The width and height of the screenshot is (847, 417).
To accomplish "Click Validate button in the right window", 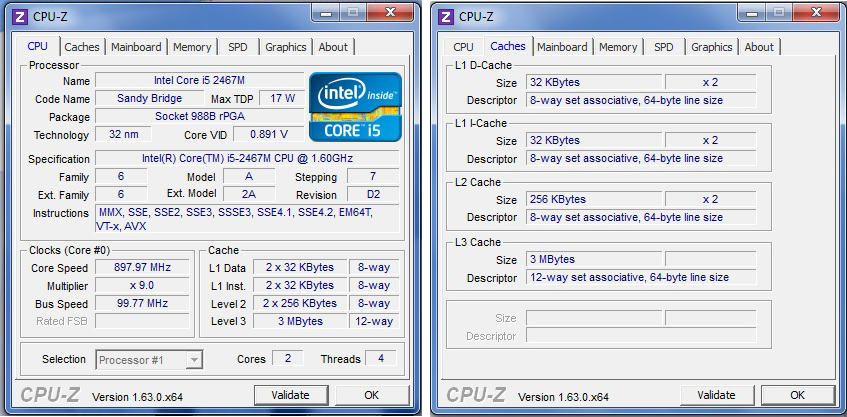I will [716, 395].
